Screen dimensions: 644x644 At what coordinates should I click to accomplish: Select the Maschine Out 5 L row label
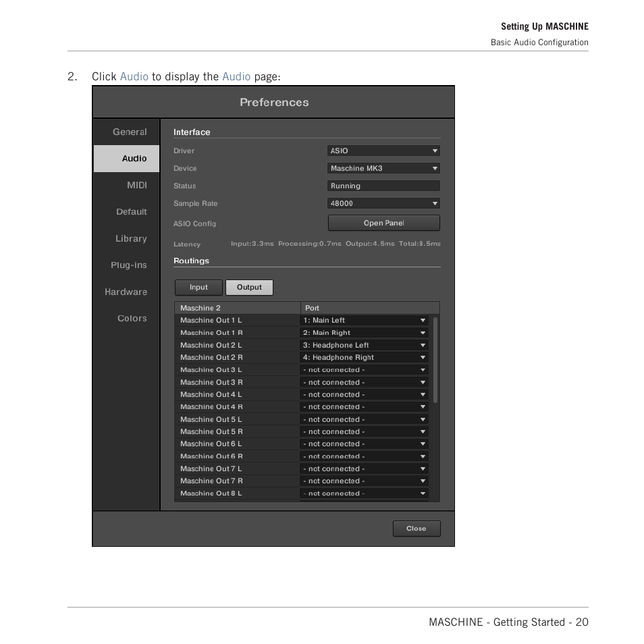211,419
